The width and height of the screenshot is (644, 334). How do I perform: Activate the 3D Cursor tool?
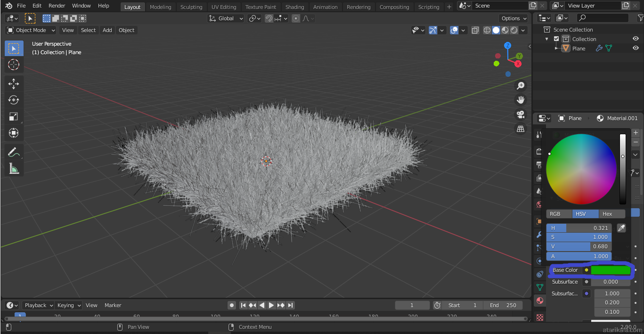click(x=14, y=65)
